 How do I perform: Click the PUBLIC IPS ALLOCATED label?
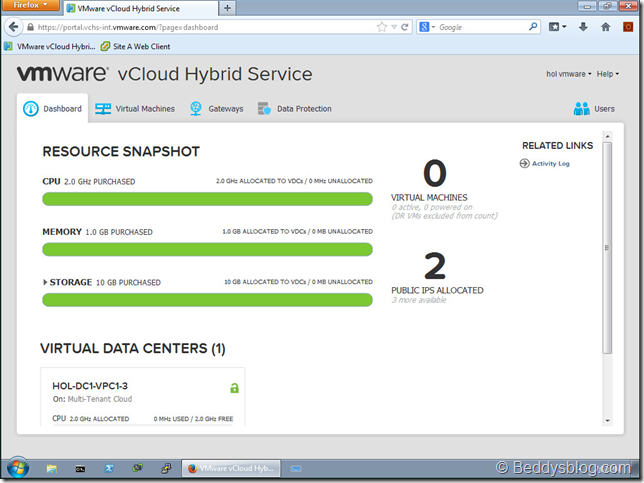click(x=437, y=290)
